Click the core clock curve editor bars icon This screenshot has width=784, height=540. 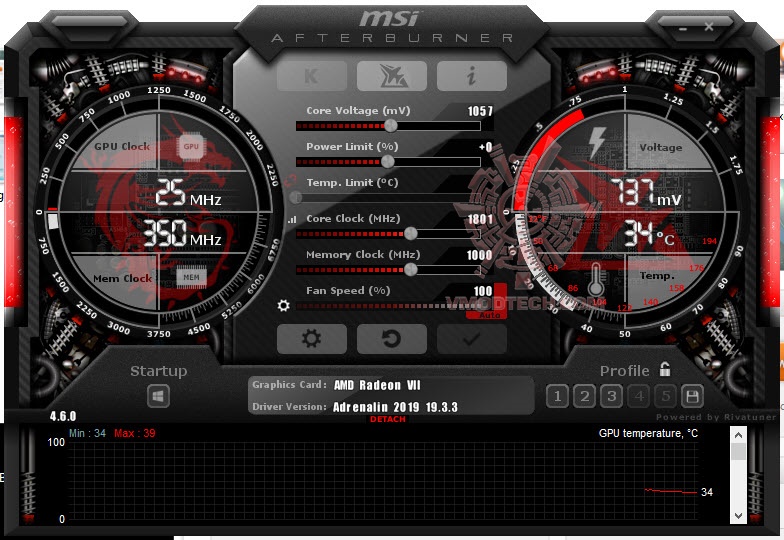(x=292, y=219)
